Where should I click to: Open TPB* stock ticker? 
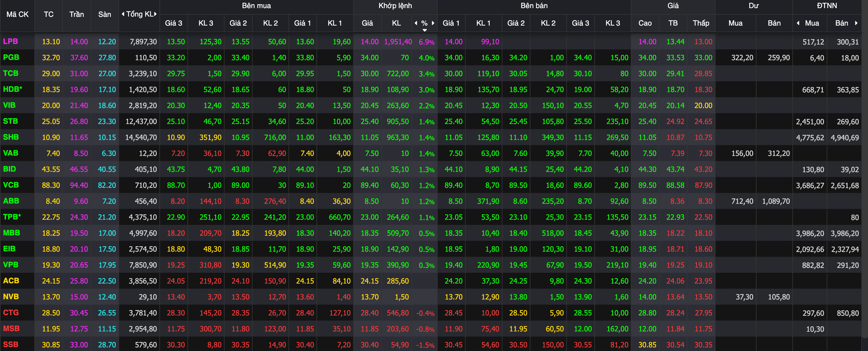click(x=12, y=217)
